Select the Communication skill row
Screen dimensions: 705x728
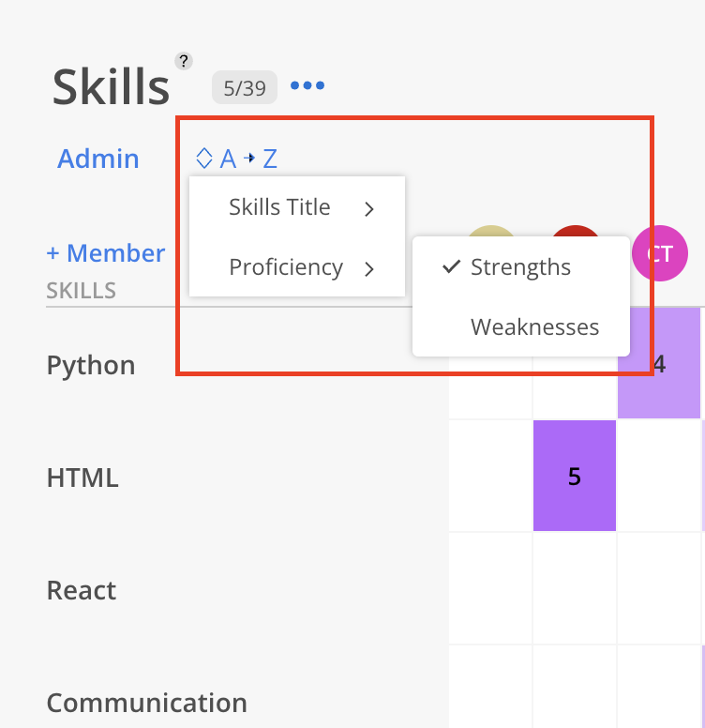(x=147, y=702)
